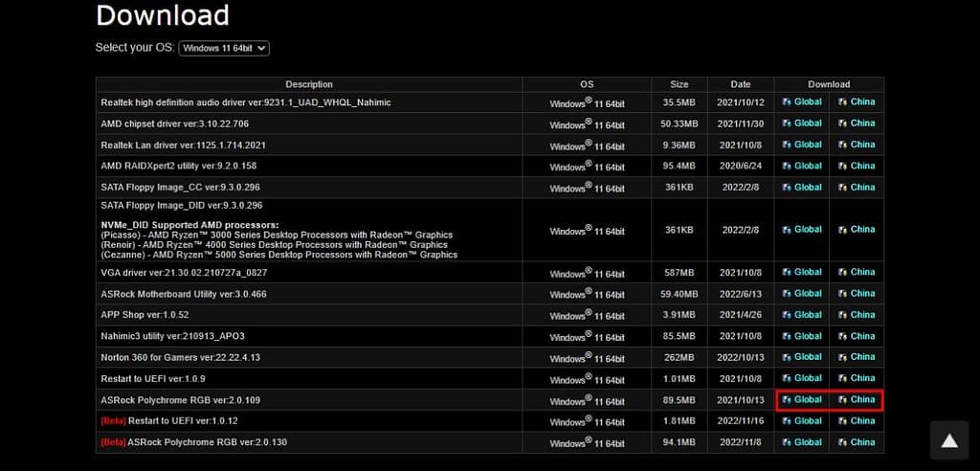980x471 pixels.
Task: Download VGA driver from Global server
Action: pos(802,272)
